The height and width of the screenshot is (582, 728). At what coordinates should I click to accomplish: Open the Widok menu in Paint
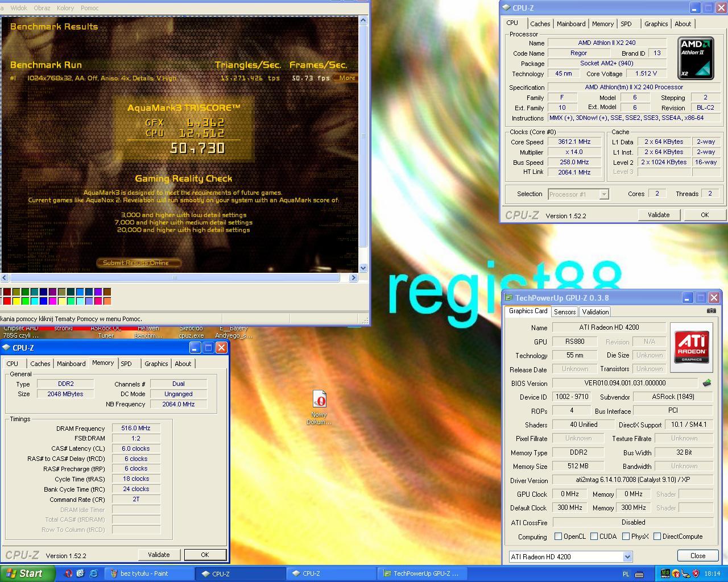(19, 8)
